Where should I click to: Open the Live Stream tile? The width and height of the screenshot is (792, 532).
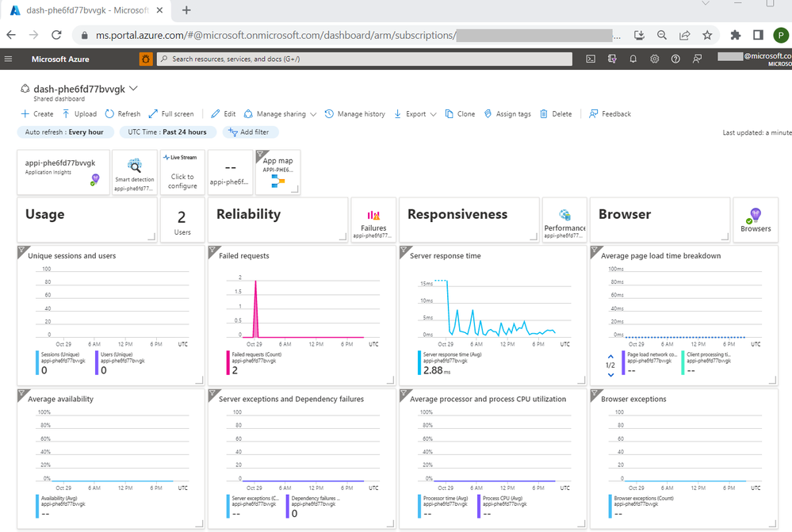(x=182, y=172)
